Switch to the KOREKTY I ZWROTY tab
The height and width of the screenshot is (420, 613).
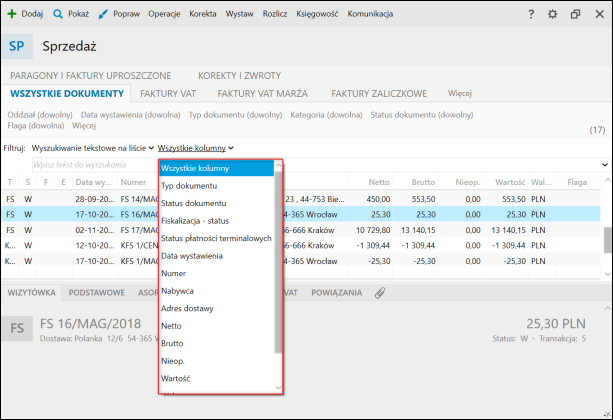click(240, 75)
